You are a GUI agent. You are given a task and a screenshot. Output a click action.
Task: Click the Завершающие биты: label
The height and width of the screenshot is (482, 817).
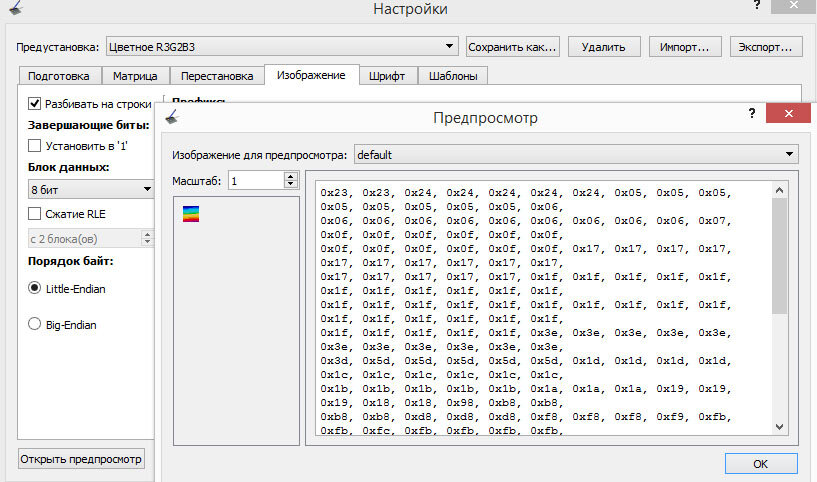pos(89,125)
